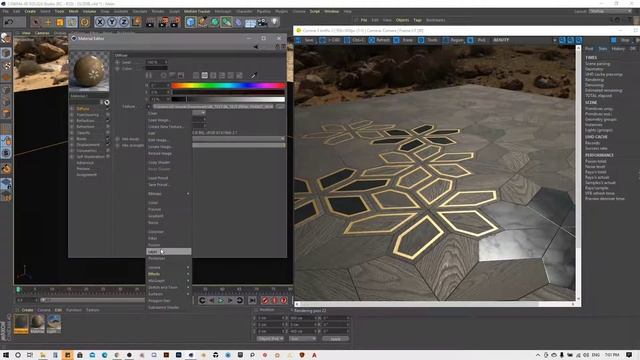640x360 pixels.
Task: Click the Camera object icon in toolbar
Action: pyautogui.click(x=262, y=22)
